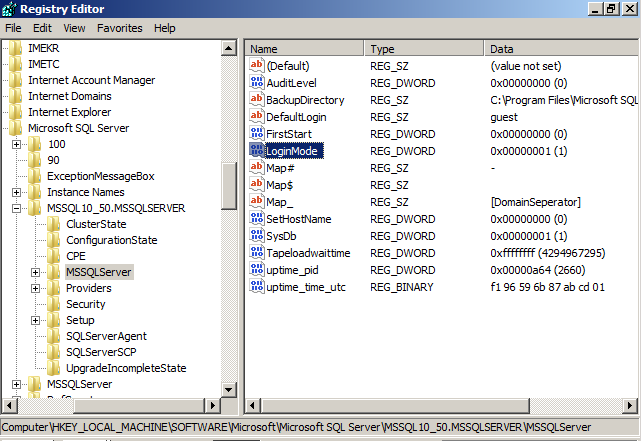Image resolution: width=641 pixels, height=441 pixels.
Task: Collapse the MSSQL10_50.MSSQLSERVER key
Action: coord(16,208)
